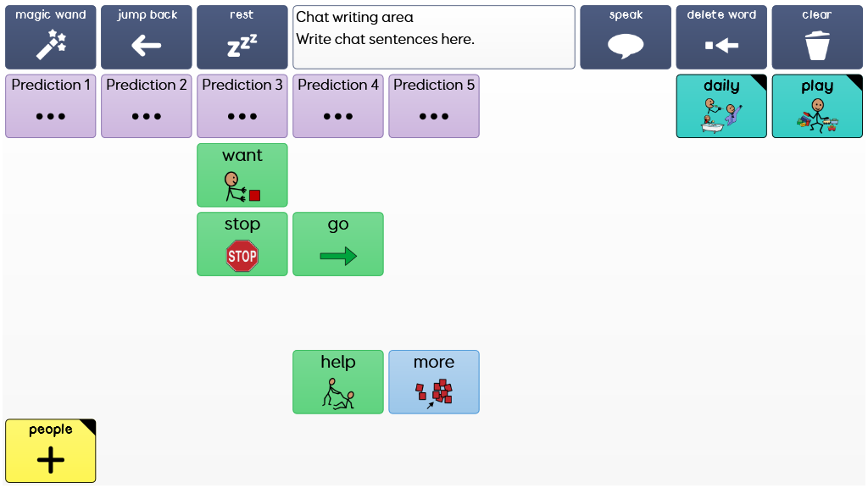868x488 pixels.
Task: Tap the go arrow cell
Action: (337, 244)
